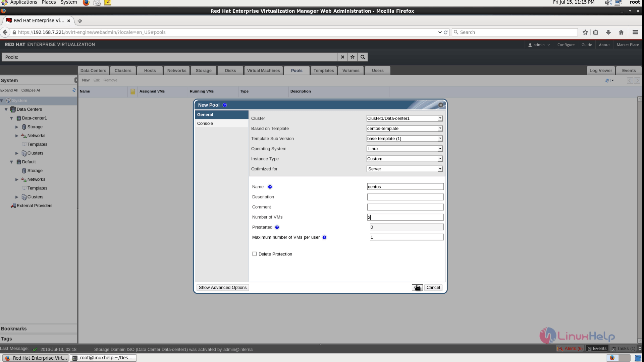This screenshot has width=644, height=362.
Task: Reload the page in Firefox
Action: pos(446,32)
